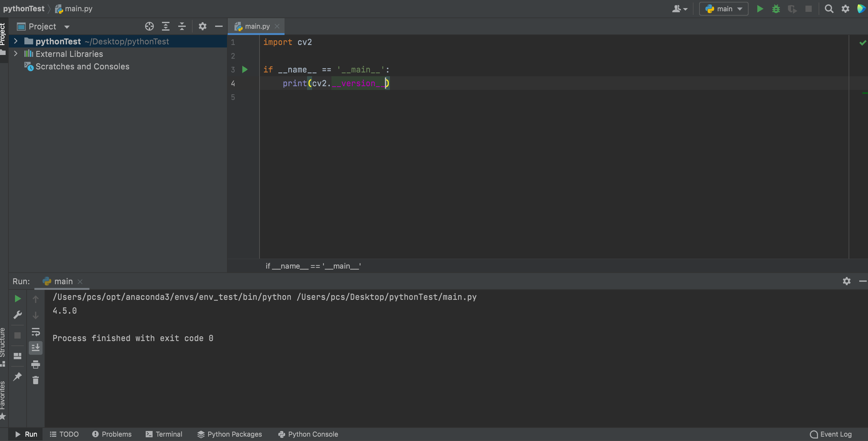
Task: Click line 3 gutter run arrow
Action: click(245, 69)
